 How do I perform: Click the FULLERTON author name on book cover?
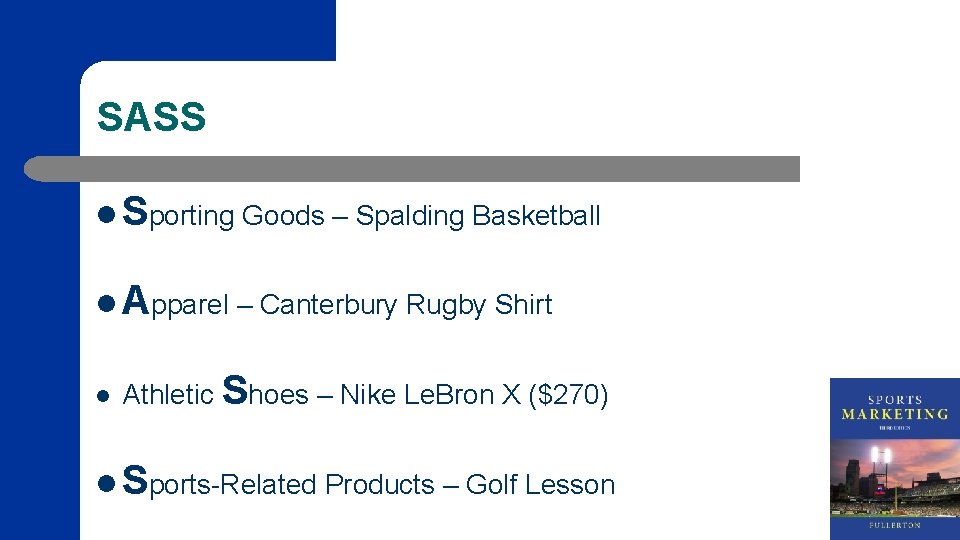coord(894,524)
